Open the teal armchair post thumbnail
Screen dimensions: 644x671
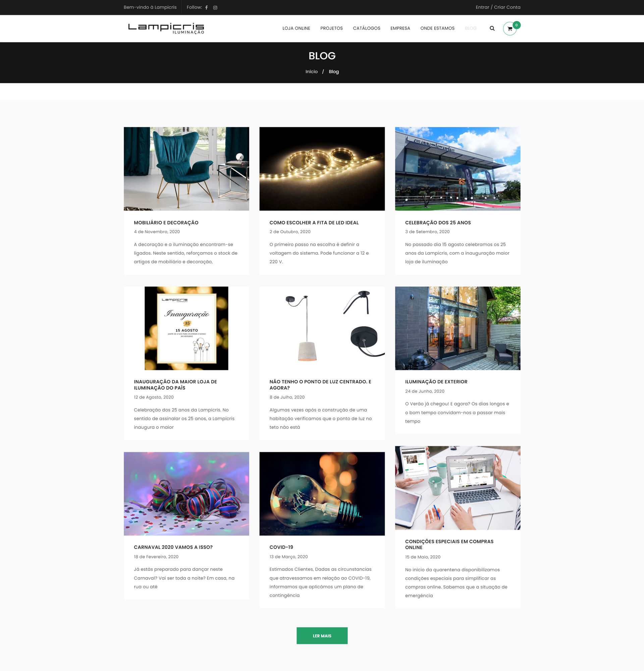pyautogui.click(x=186, y=169)
